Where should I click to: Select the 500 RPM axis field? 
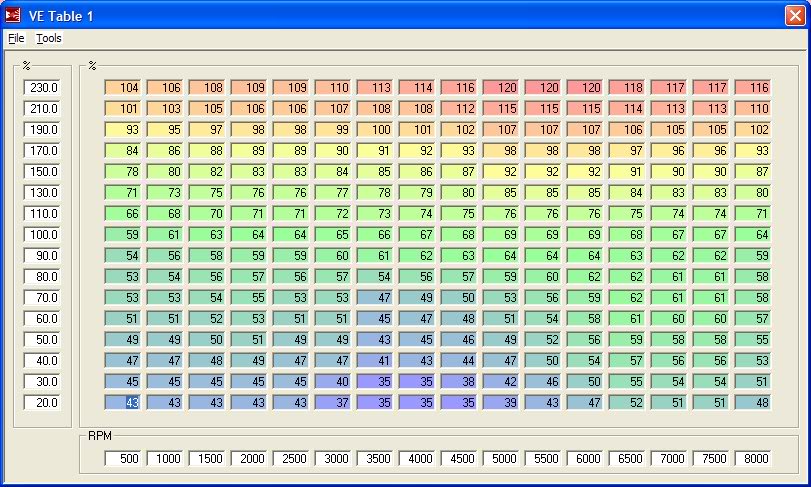pos(124,458)
